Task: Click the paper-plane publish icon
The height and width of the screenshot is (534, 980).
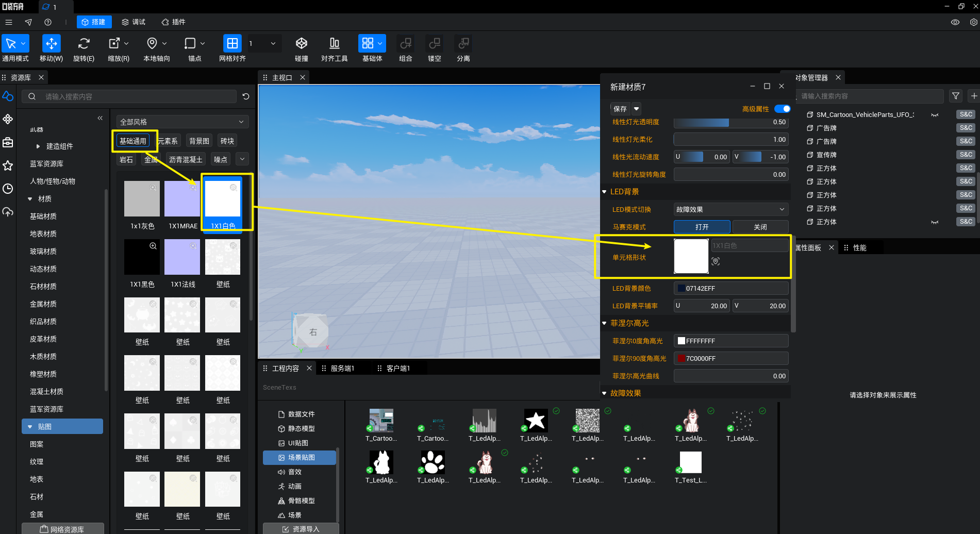Action: click(28, 22)
